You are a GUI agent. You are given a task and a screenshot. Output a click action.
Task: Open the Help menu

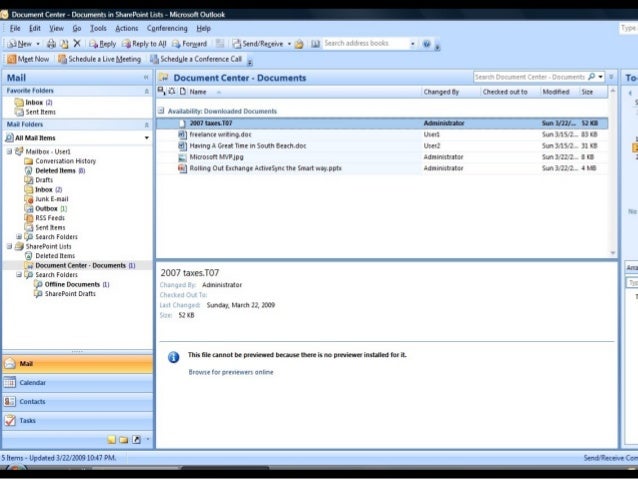(203, 28)
